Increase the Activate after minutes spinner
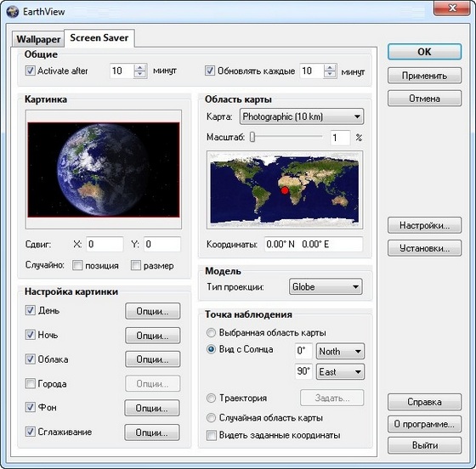Viewport: 476px width, 469px height. coord(139,68)
